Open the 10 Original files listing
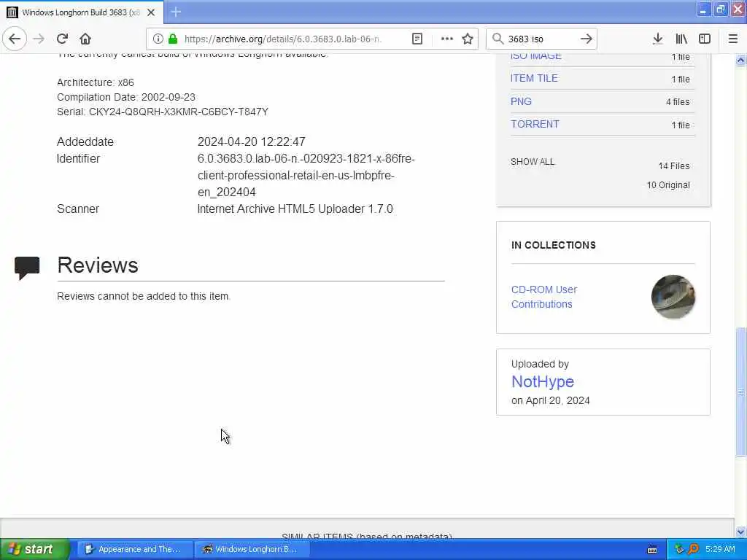This screenshot has width=747, height=560. 668,185
